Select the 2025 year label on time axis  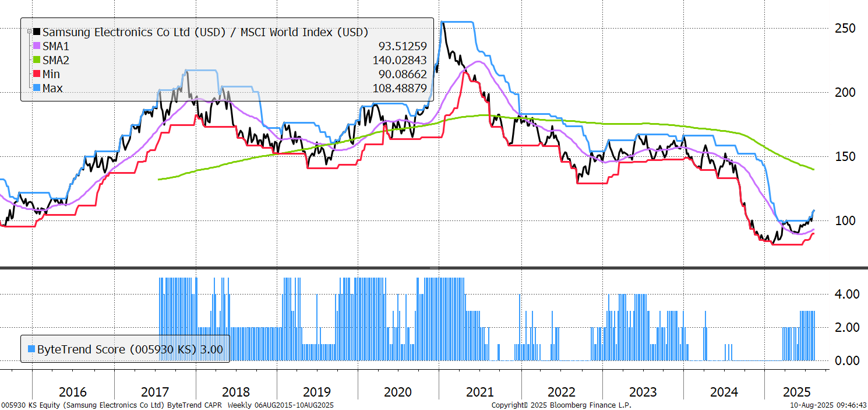[796, 392]
